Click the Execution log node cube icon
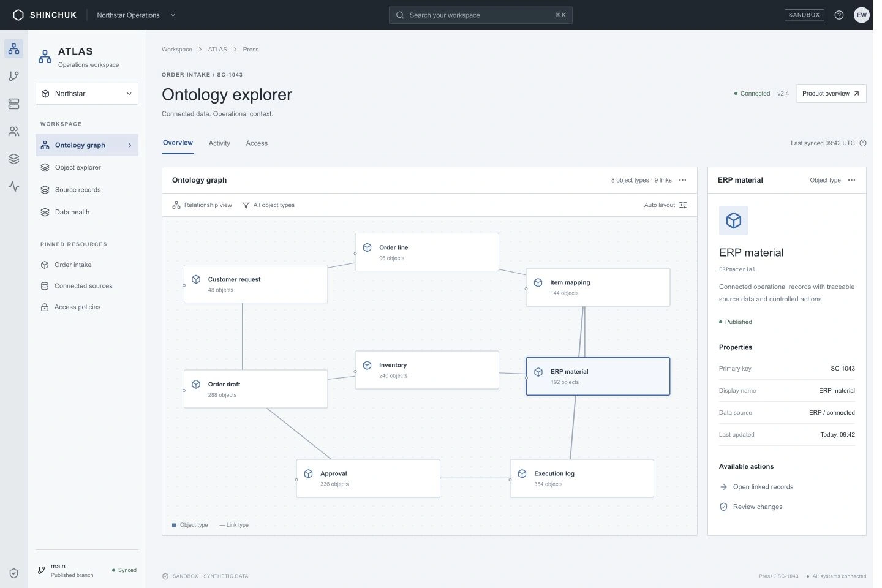 pos(522,473)
